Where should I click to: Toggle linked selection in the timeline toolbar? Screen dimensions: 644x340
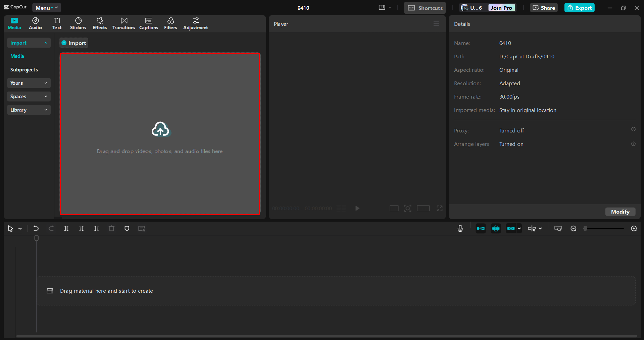(x=511, y=228)
